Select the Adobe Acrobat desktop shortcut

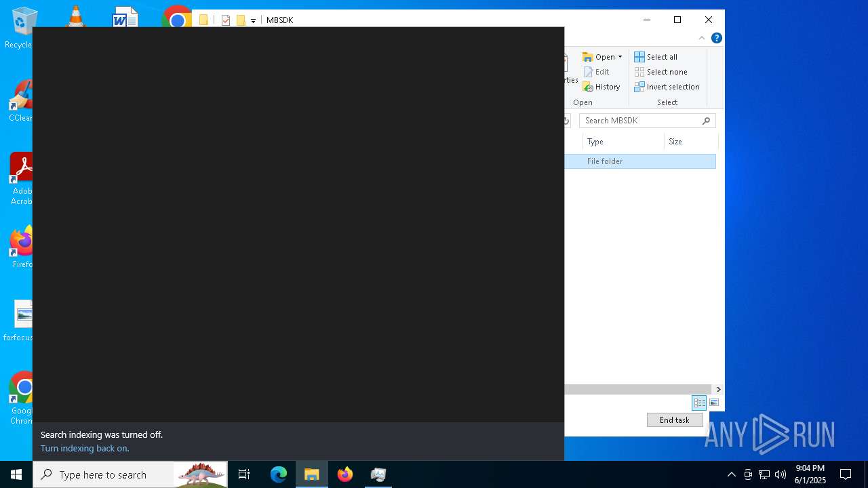[x=22, y=179]
